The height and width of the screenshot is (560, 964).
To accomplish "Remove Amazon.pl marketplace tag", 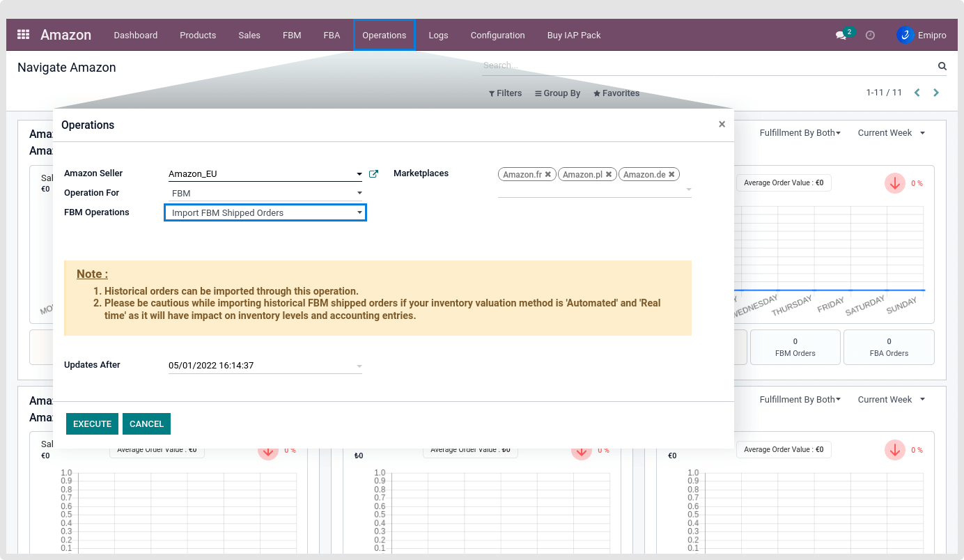I will (609, 175).
